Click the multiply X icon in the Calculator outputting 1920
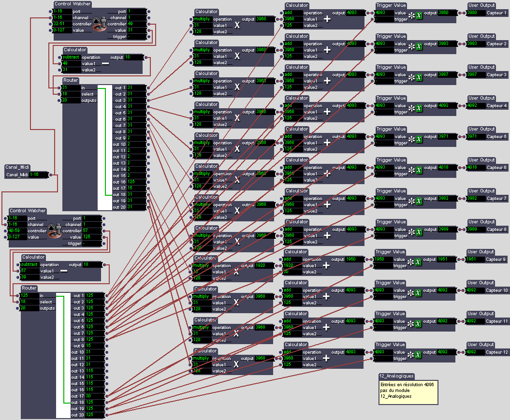The width and height of the screenshot is (510, 420). [x=236, y=272]
